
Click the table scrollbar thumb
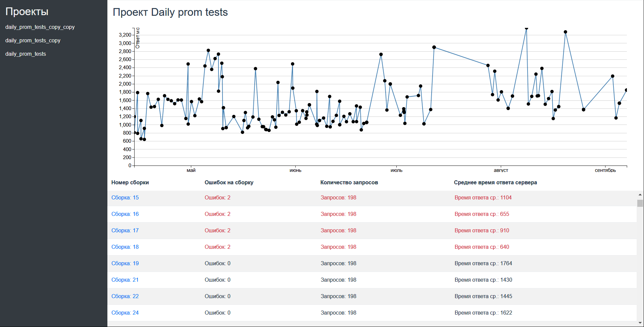(x=640, y=203)
